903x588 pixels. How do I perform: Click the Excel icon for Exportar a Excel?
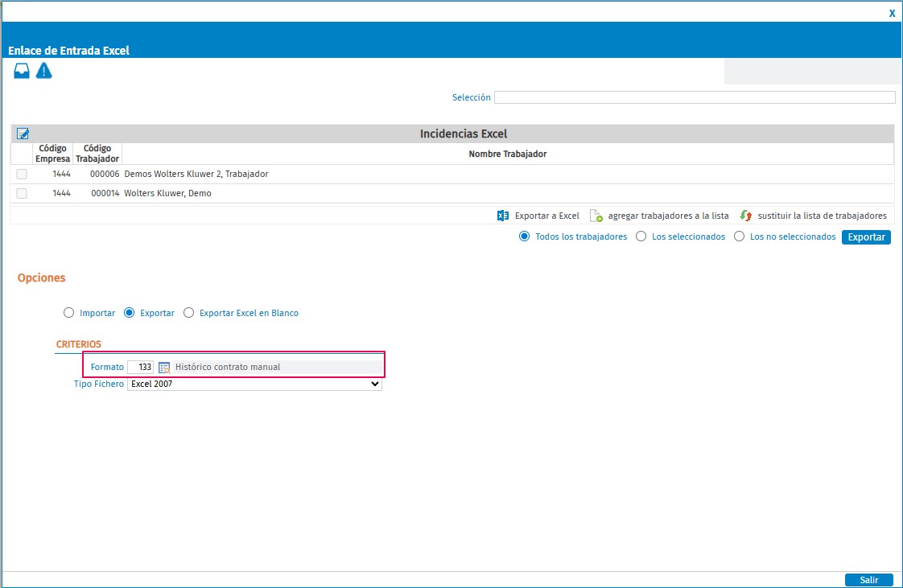[x=503, y=216]
